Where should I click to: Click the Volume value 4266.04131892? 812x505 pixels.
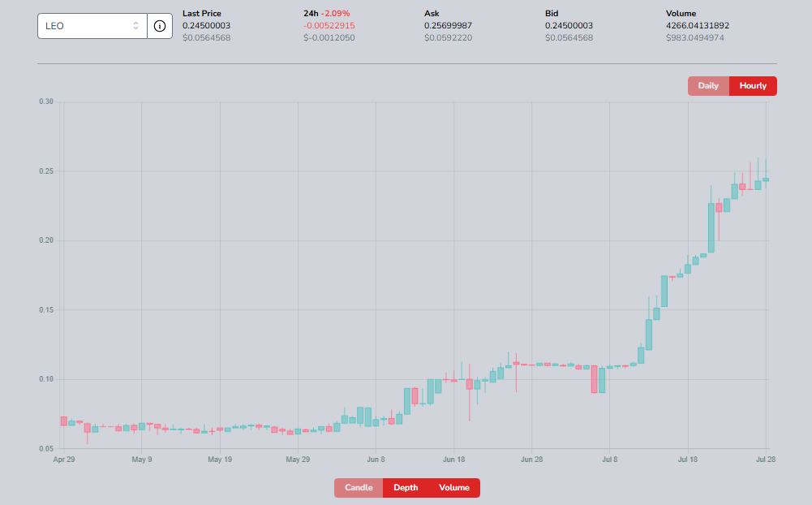click(x=697, y=25)
